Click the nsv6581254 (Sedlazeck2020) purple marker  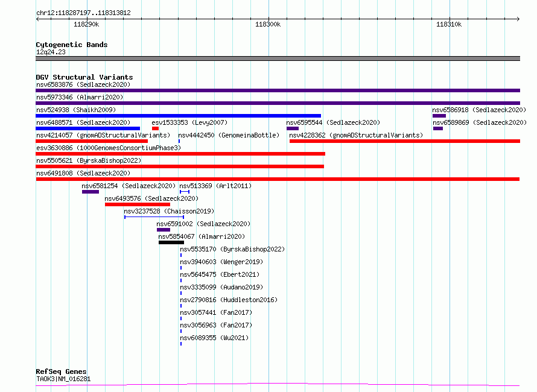point(91,192)
